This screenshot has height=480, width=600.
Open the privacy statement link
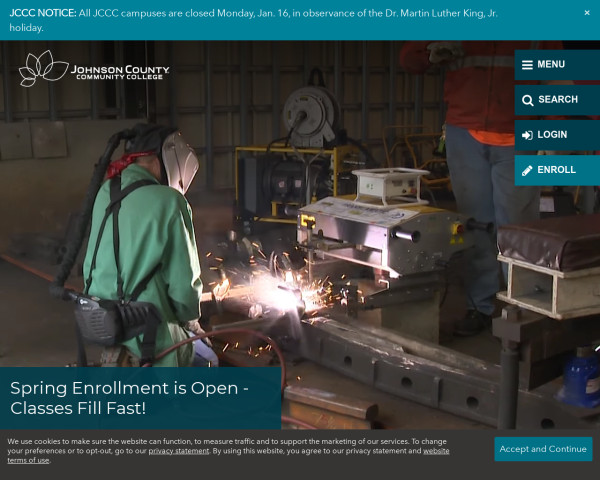click(x=179, y=451)
